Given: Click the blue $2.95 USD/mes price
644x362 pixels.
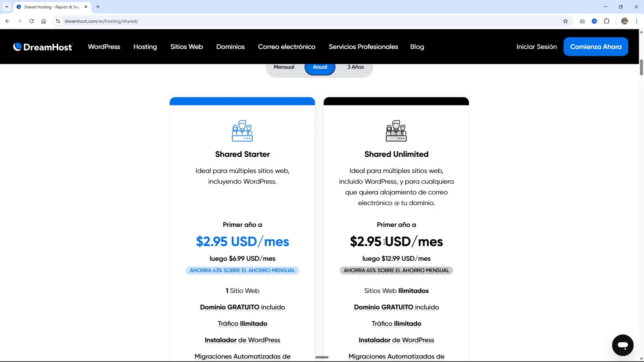Looking at the screenshot, I should (242, 241).
